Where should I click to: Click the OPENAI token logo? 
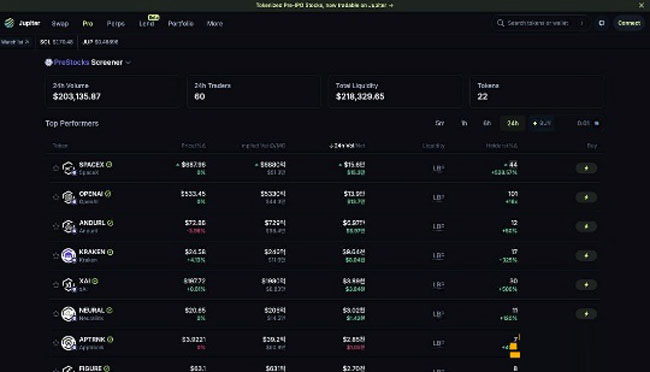click(x=68, y=197)
